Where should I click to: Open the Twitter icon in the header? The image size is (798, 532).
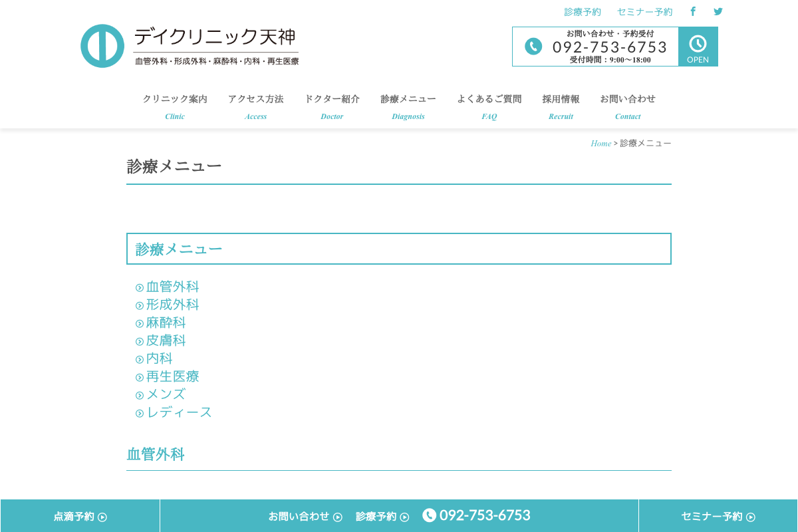tap(718, 11)
